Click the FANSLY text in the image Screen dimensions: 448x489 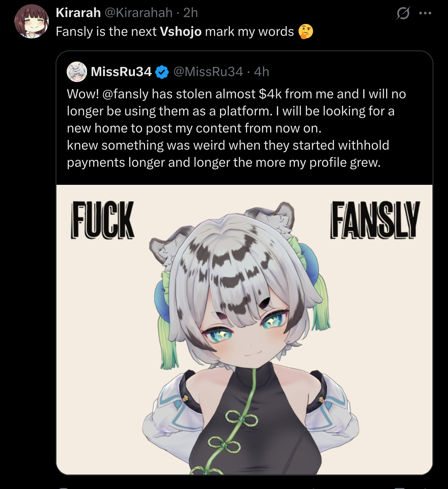point(375,220)
